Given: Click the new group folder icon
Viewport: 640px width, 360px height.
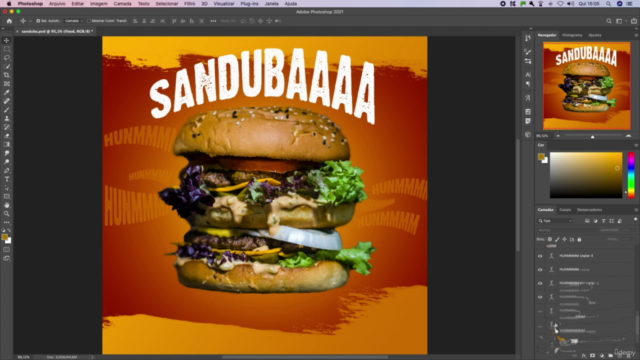Looking at the screenshot, I should click(611, 356).
